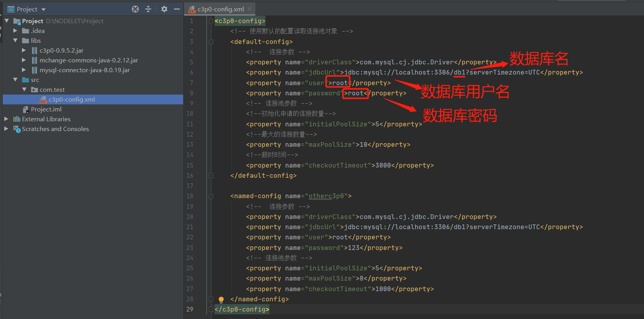The image size is (644, 319).
Task: Click the driverClass property on line 5
Action: click(371, 62)
